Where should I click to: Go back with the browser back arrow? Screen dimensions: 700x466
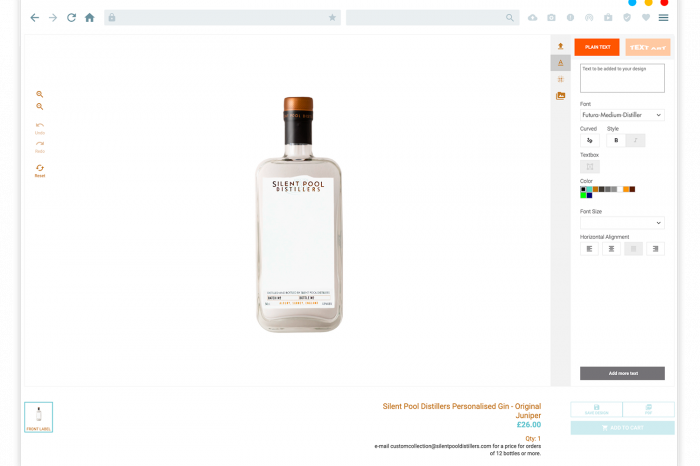pos(34,18)
